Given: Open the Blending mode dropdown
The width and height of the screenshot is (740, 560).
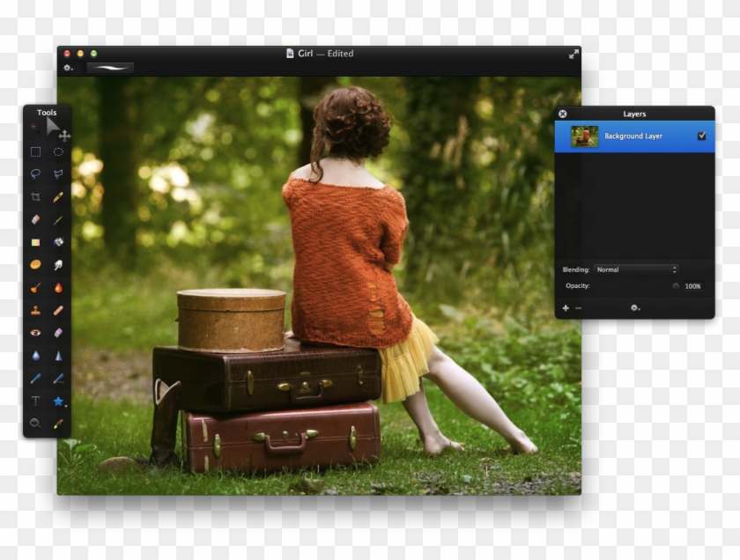Looking at the screenshot, I should point(635,269).
